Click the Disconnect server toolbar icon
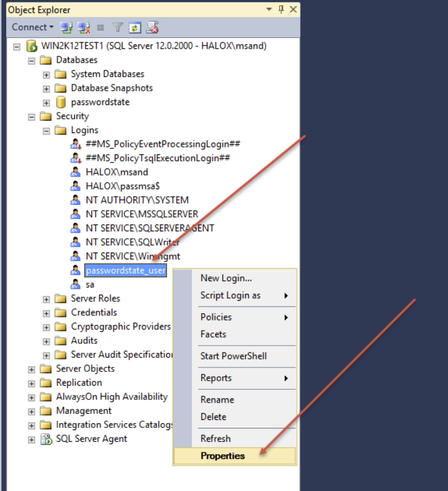 84,28
